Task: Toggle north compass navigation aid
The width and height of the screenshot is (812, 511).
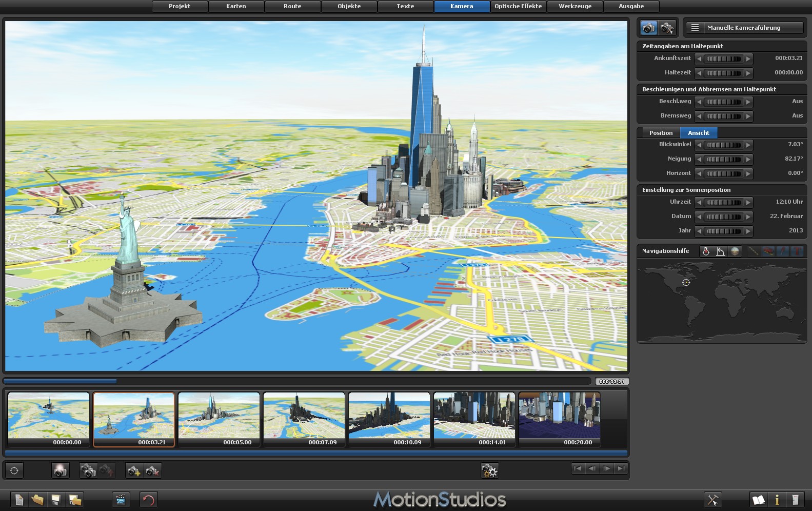Action: tap(706, 251)
